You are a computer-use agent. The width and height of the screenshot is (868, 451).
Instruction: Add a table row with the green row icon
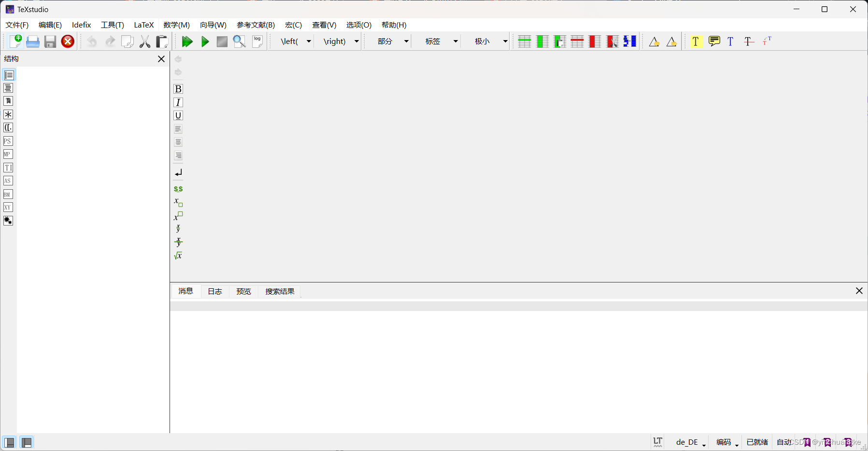point(525,42)
